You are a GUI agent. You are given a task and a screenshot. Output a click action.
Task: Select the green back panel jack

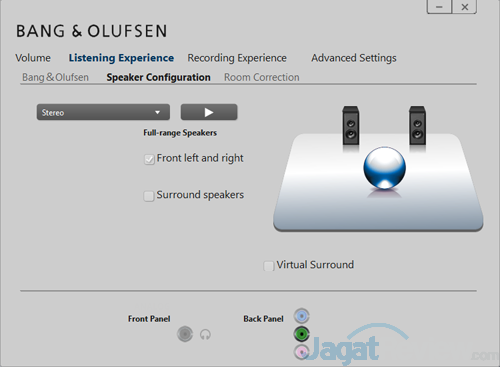pyautogui.click(x=302, y=334)
